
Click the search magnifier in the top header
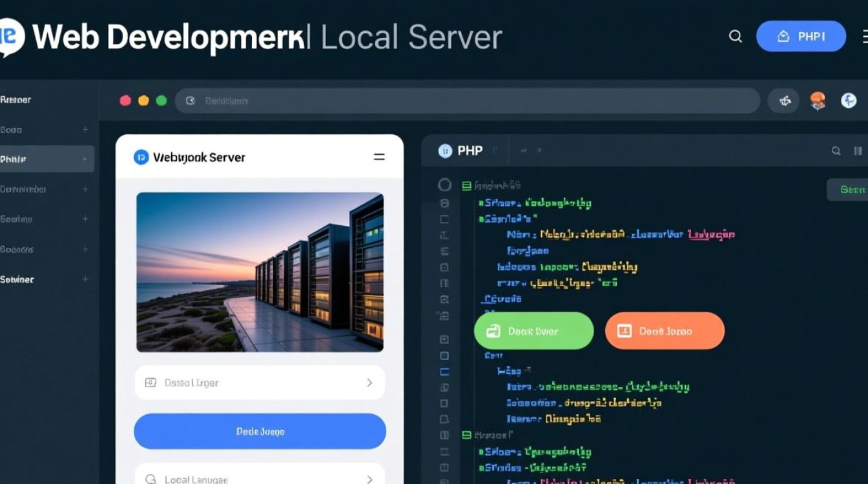[x=735, y=37]
